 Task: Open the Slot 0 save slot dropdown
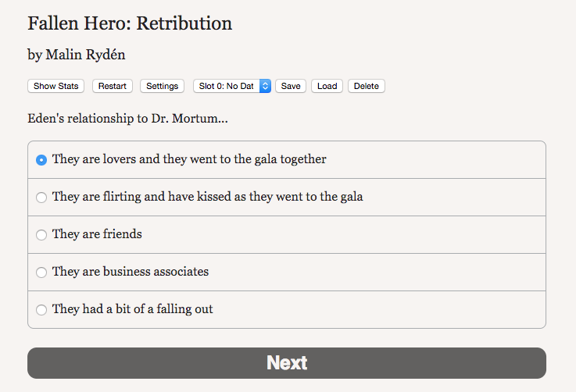pos(232,86)
